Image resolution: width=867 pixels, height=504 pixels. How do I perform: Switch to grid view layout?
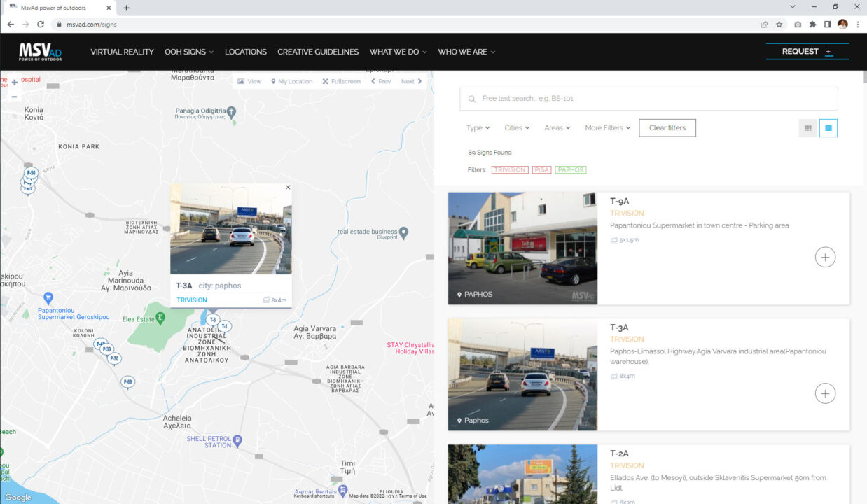(808, 128)
